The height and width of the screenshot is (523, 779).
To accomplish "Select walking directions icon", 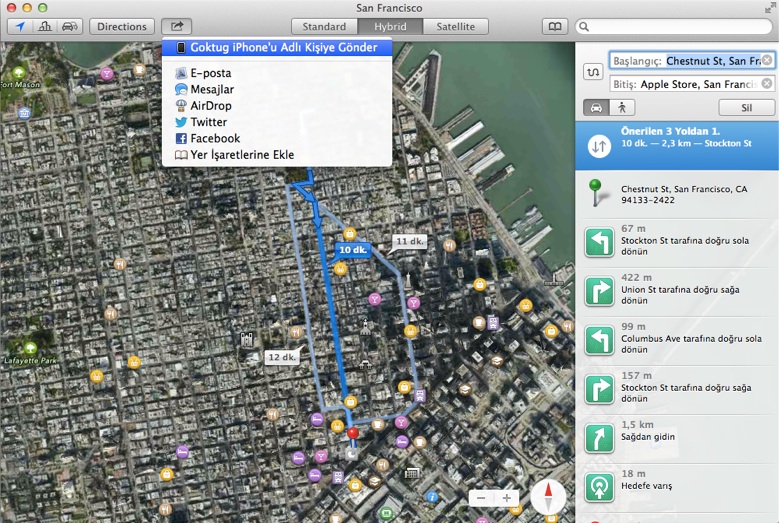I will click(622, 107).
